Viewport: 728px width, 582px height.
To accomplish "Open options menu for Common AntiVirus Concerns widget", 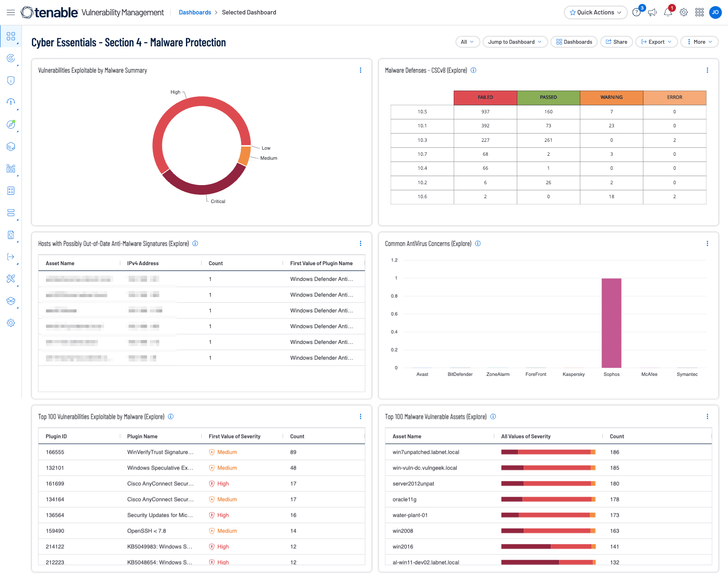I will [x=707, y=243].
